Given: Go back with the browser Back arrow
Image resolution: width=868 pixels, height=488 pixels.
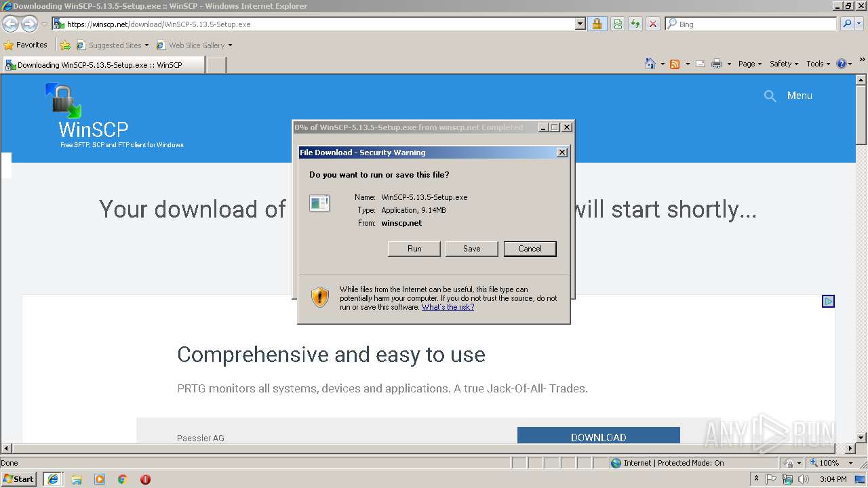Looking at the screenshot, I should [10, 24].
